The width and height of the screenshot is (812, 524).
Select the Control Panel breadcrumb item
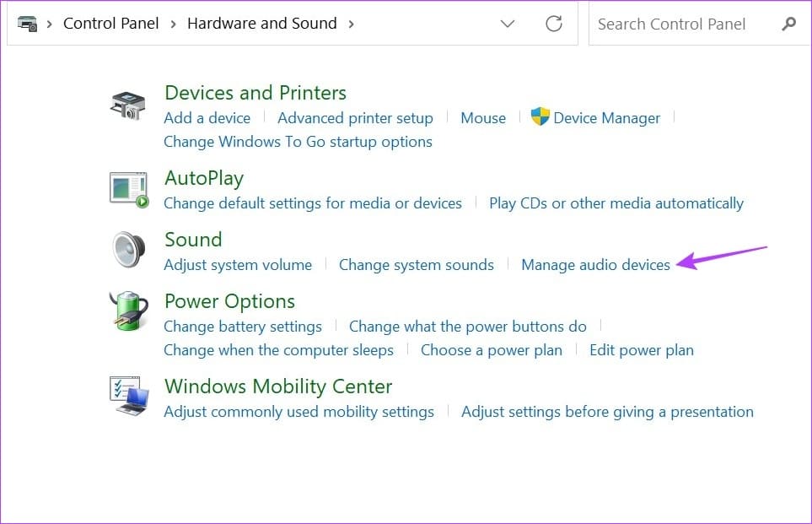point(110,24)
